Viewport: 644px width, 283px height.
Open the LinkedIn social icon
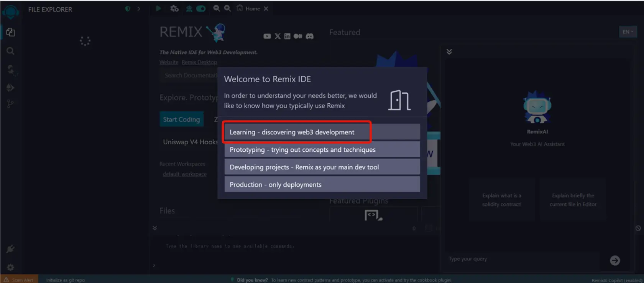pyautogui.click(x=287, y=36)
